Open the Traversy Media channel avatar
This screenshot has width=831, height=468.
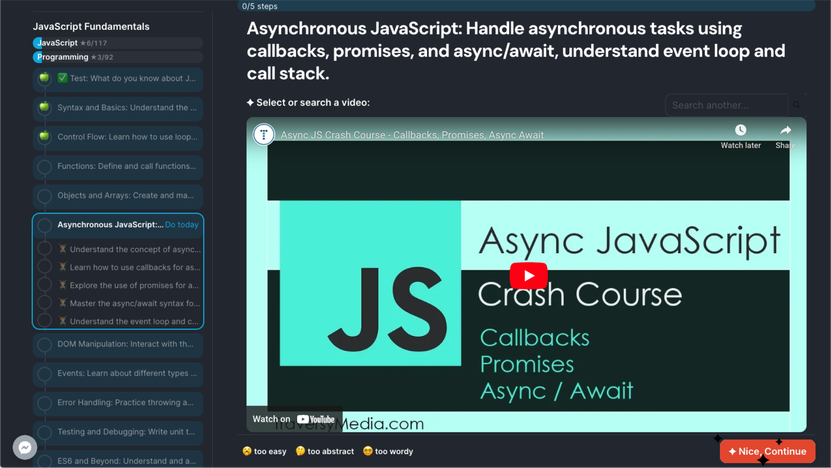(x=263, y=134)
